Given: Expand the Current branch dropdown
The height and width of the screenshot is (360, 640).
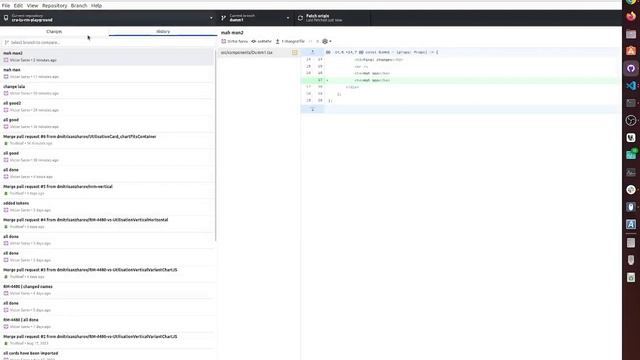Looking at the screenshot, I should point(256,18).
